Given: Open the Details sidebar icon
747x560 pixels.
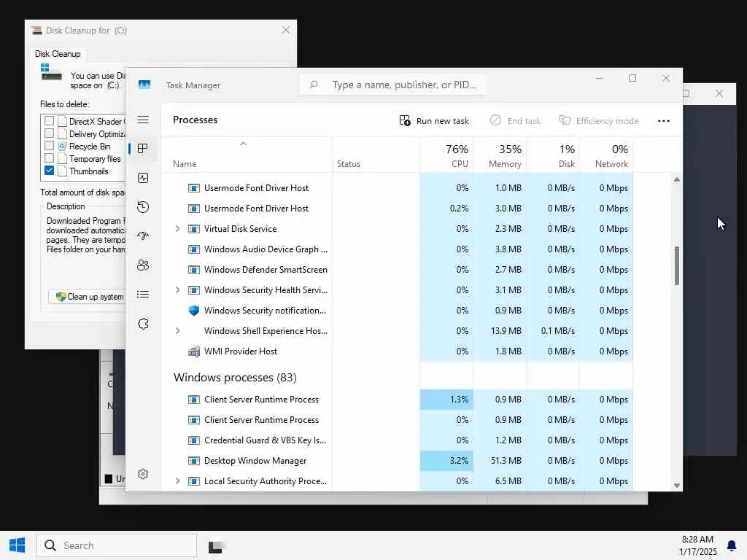Looking at the screenshot, I should click(x=143, y=295).
